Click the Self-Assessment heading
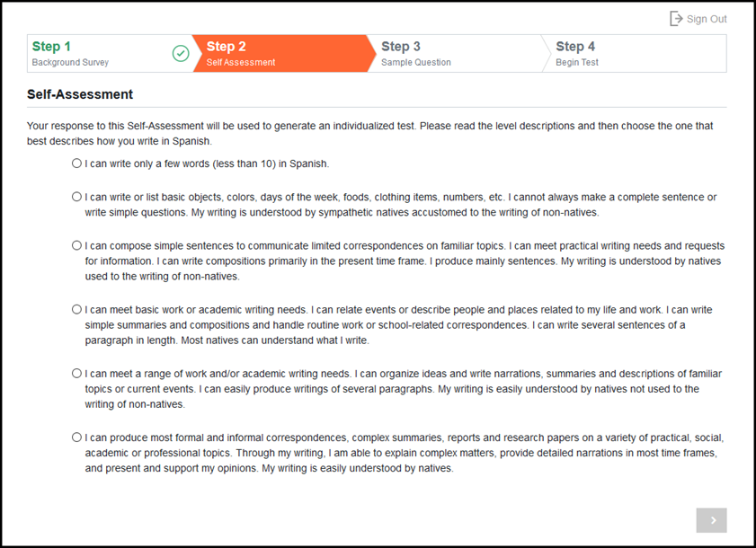756x548 pixels. pos(80,94)
